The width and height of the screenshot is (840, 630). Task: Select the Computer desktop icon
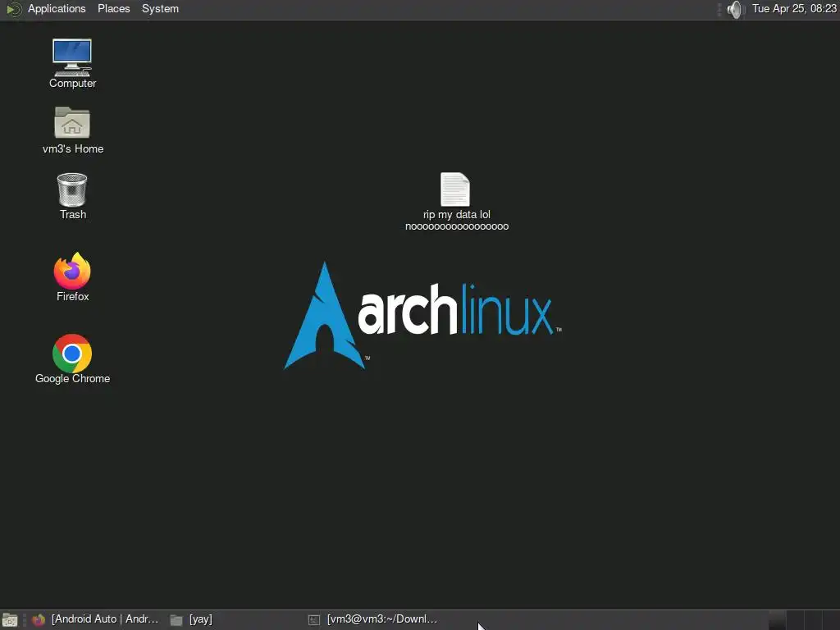click(72, 58)
